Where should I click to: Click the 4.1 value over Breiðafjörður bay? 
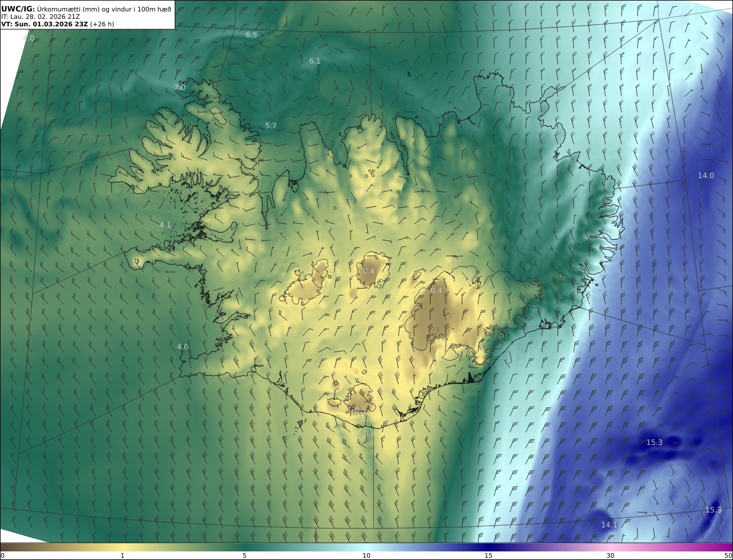coord(165,225)
